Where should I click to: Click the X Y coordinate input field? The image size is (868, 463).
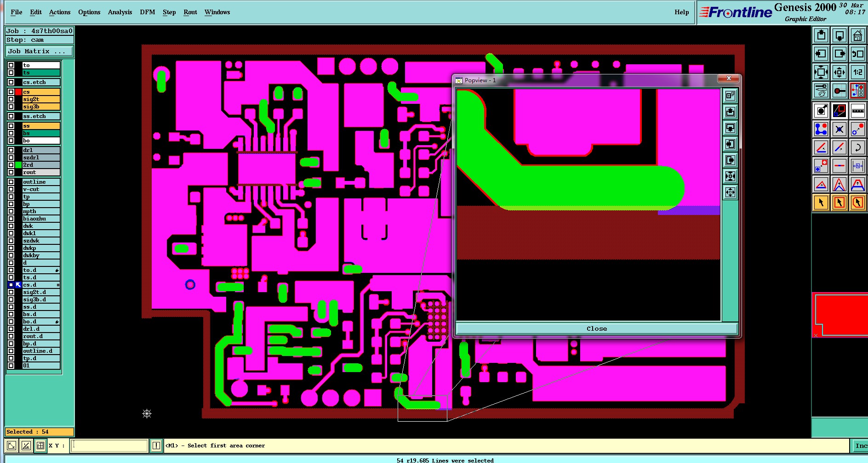[109, 446]
